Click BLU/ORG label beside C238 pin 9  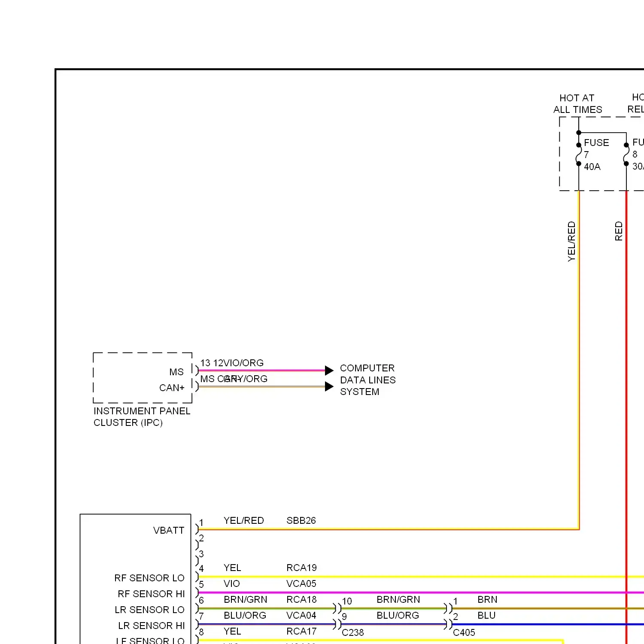click(398, 615)
